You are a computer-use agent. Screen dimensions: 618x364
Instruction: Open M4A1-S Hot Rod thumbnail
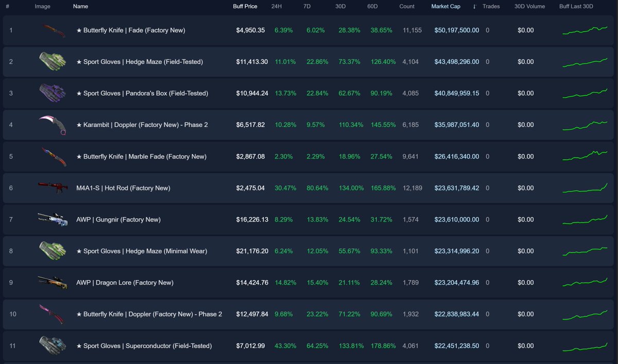point(52,188)
